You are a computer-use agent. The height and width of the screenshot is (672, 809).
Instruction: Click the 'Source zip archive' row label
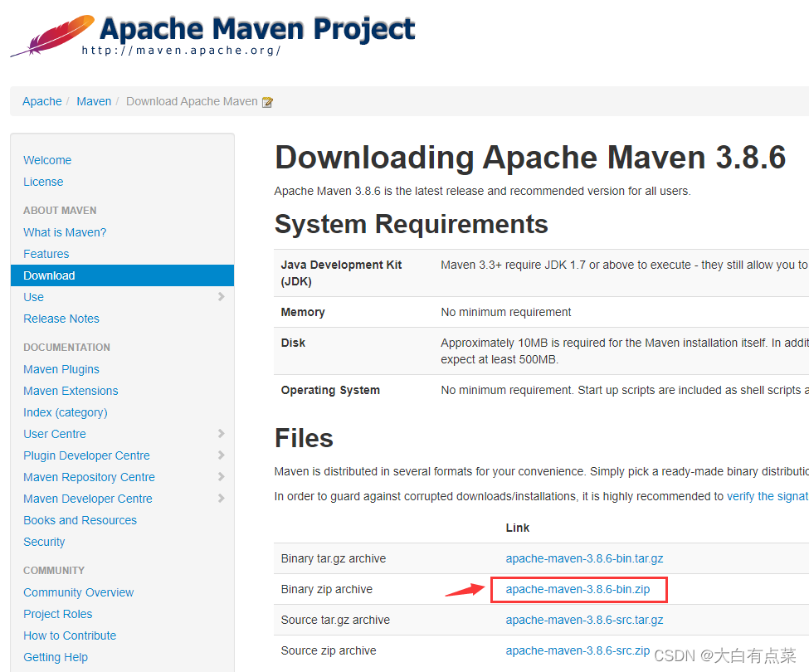pyautogui.click(x=329, y=651)
